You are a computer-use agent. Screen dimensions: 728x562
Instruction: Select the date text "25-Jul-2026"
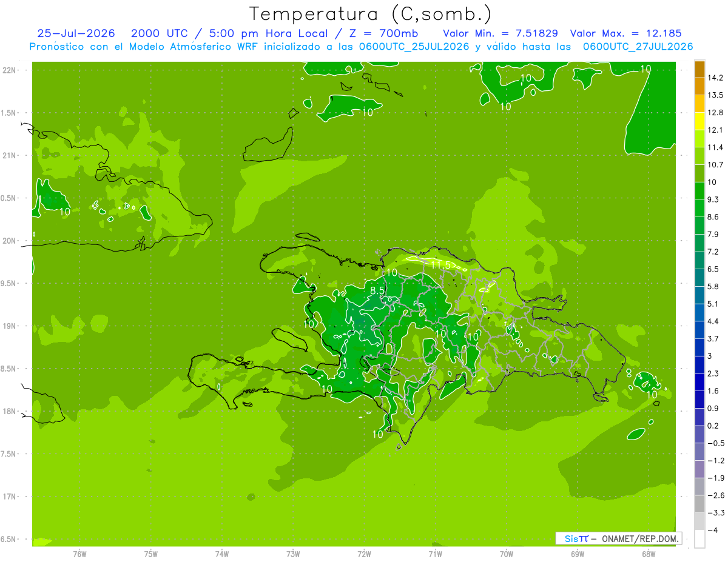[76, 33]
